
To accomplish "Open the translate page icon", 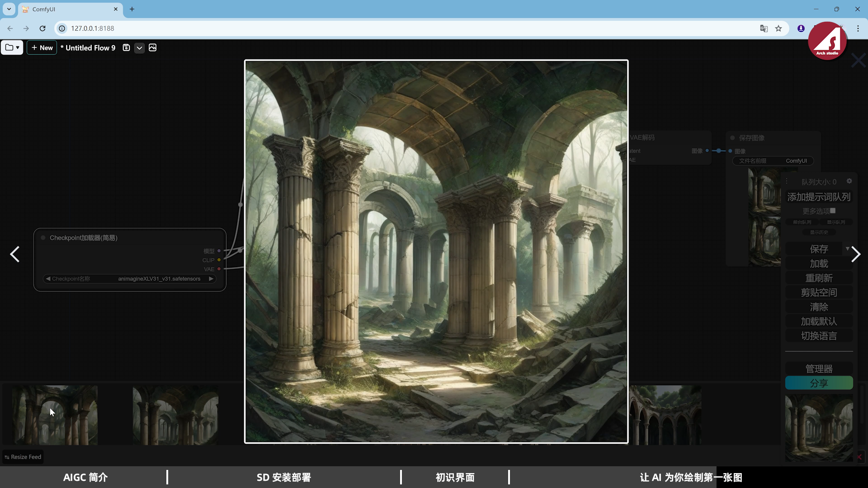I will pos(764,28).
